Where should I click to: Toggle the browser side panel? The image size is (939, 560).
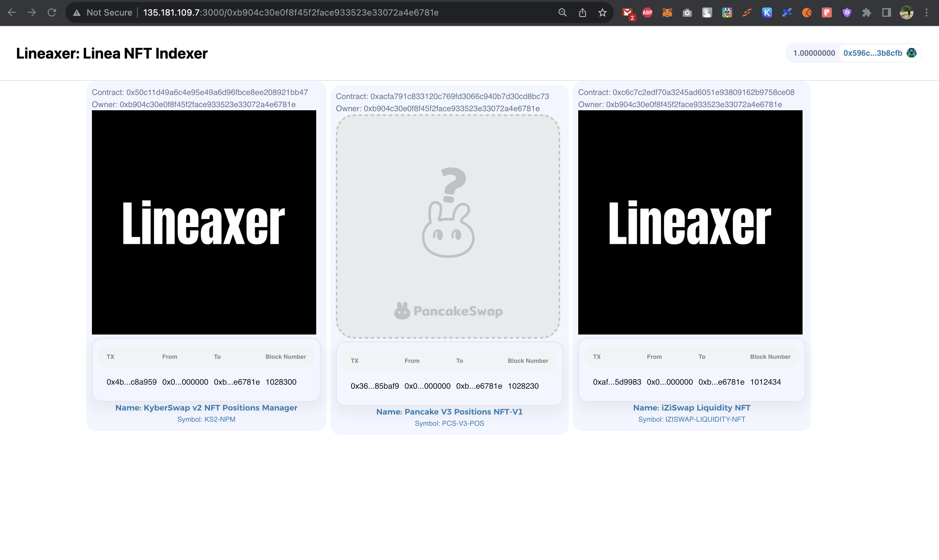(x=887, y=12)
